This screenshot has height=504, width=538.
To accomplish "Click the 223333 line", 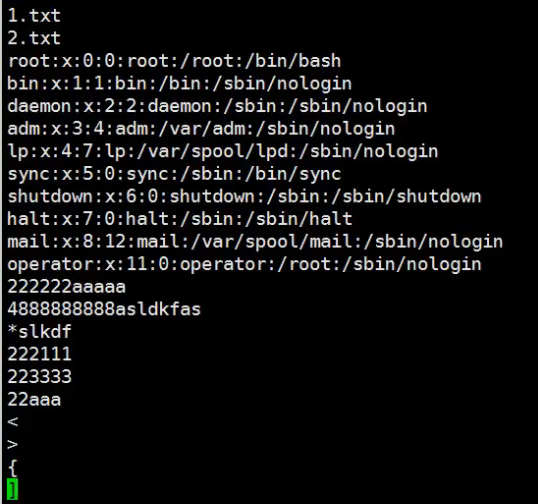I will pyautogui.click(x=39, y=377).
